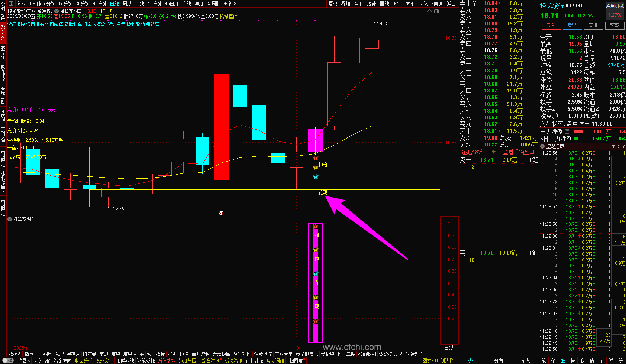Click the 机器人概念 concept tag
Viewport: 626px width, 364px height.
pyautogui.click(x=94, y=24)
